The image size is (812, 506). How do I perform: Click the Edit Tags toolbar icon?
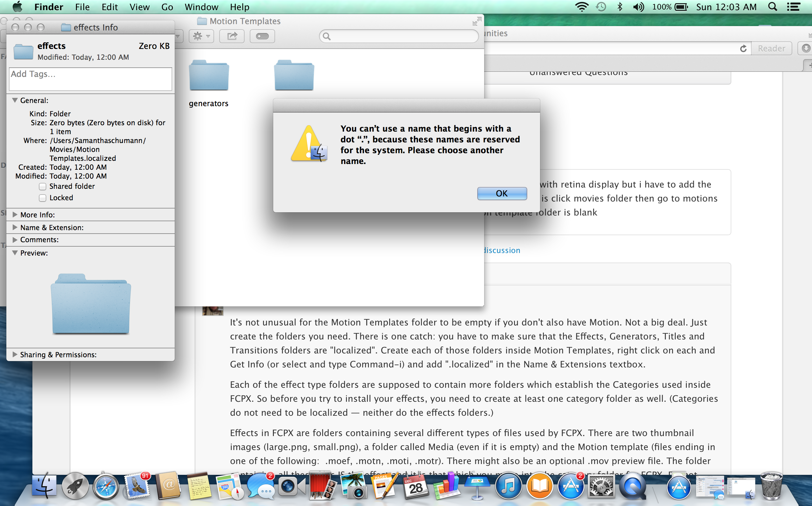click(262, 36)
